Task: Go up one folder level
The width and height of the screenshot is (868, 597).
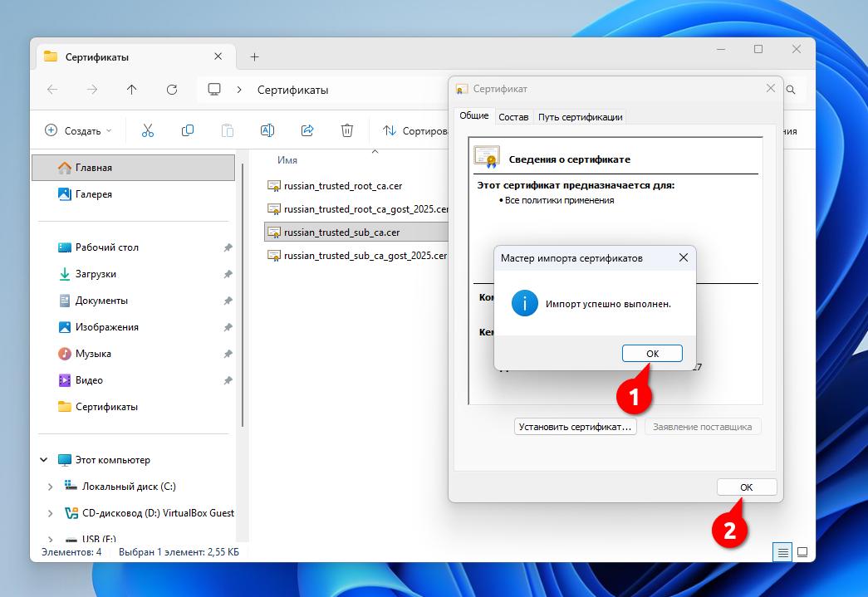Action: pos(132,90)
